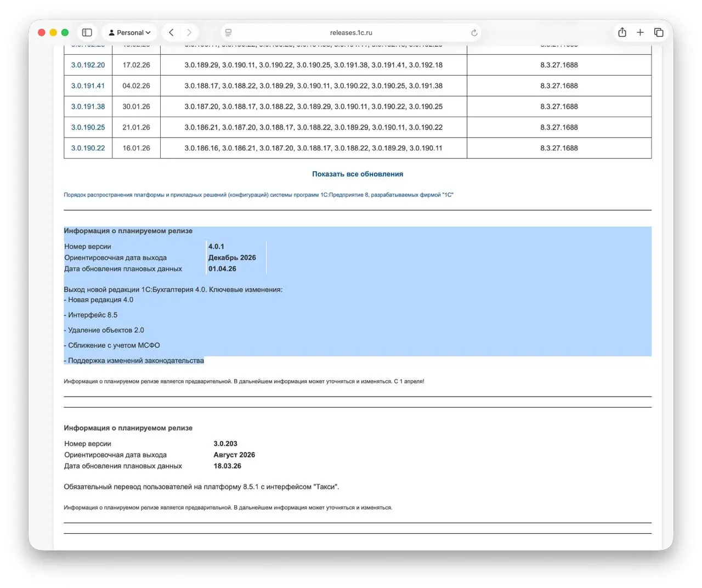Screen dimensions: 702x588
Task: Click update-from versions list in 3.0.192.20 row
Action: coord(314,65)
